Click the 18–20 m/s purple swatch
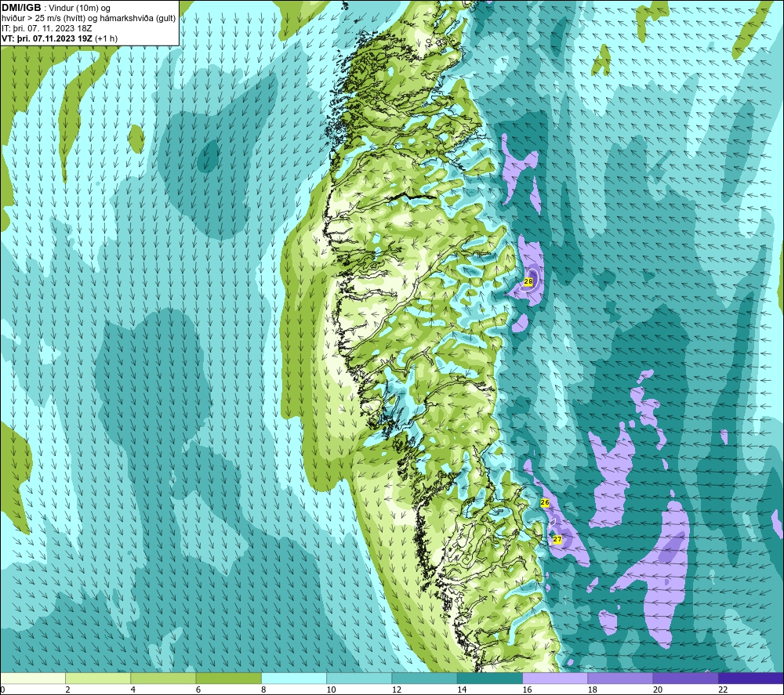784x695 pixels. click(x=620, y=679)
